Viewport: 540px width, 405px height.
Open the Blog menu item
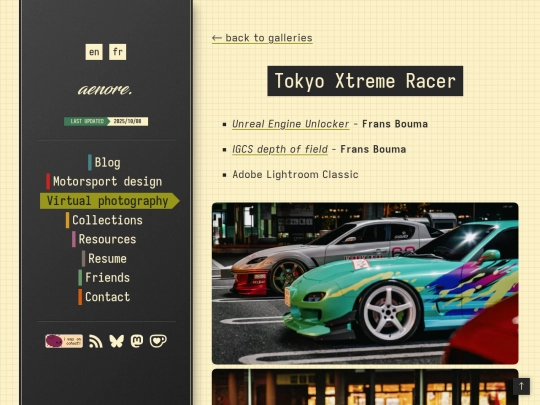click(x=104, y=163)
